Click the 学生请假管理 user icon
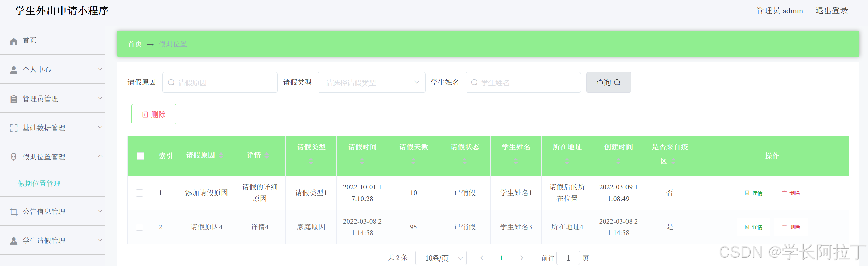 click(14, 241)
